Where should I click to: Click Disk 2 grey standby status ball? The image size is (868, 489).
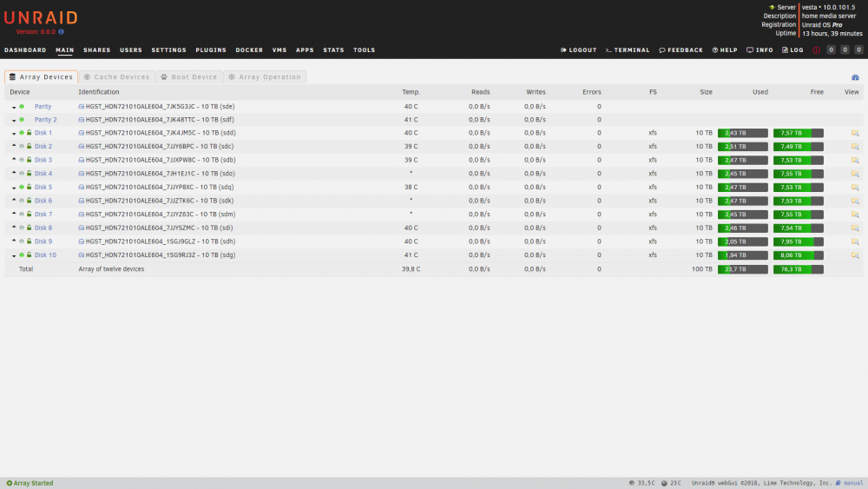[x=22, y=146]
